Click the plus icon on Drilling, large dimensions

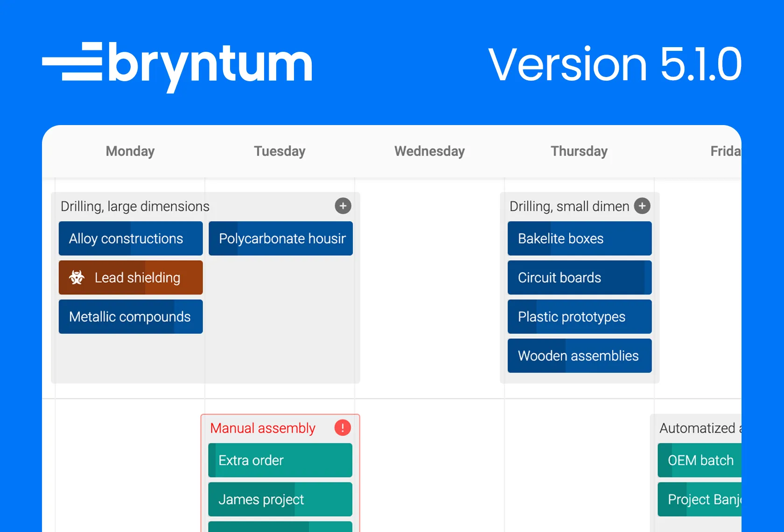click(343, 206)
